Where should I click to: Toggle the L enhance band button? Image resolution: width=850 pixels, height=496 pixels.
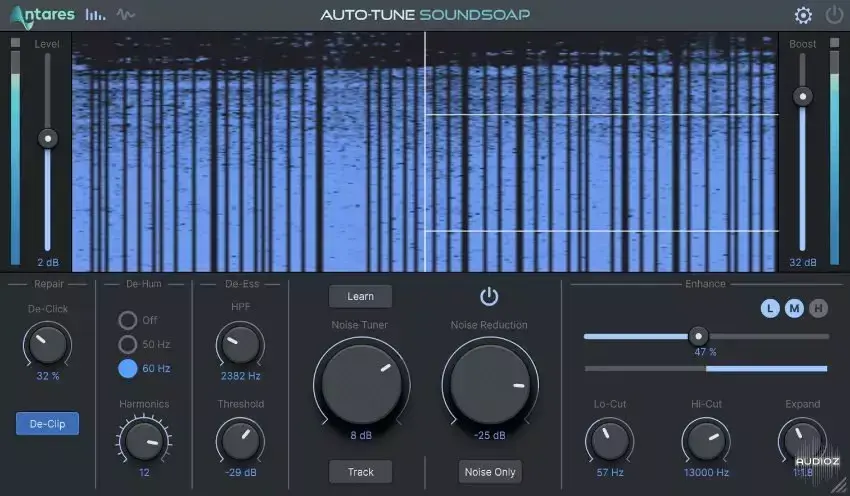(x=770, y=308)
